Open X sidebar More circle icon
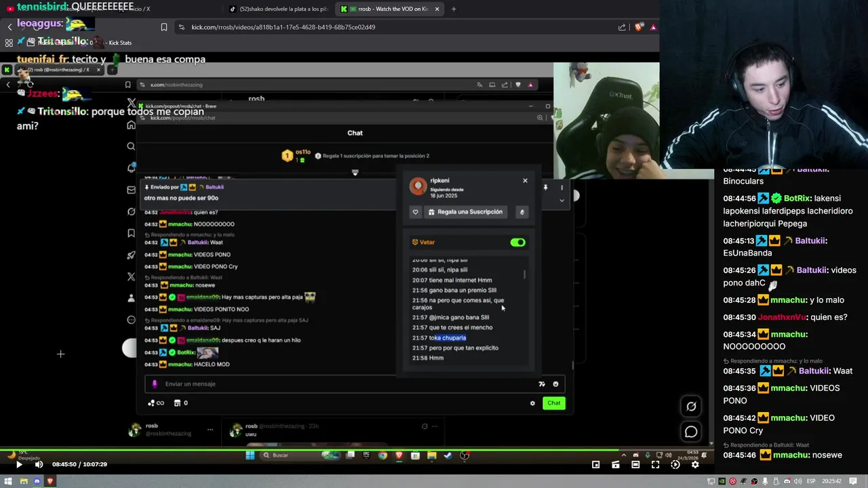The image size is (868, 488). [132, 320]
